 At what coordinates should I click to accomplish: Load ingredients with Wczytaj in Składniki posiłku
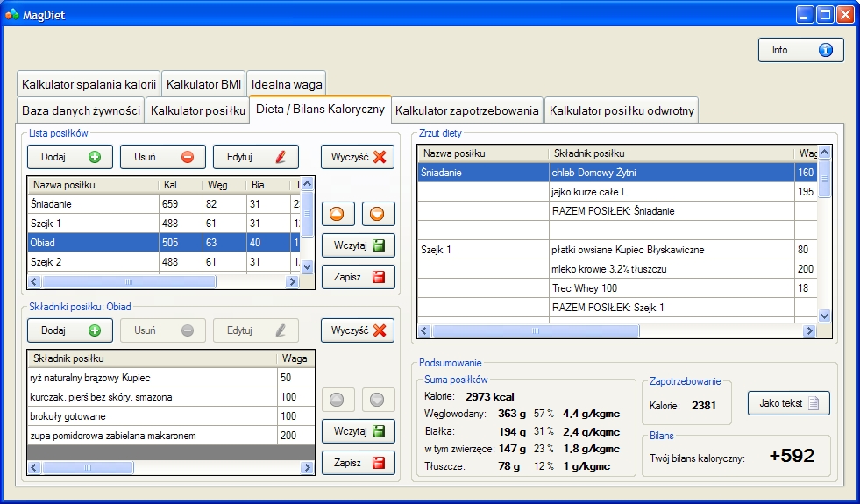tap(358, 431)
